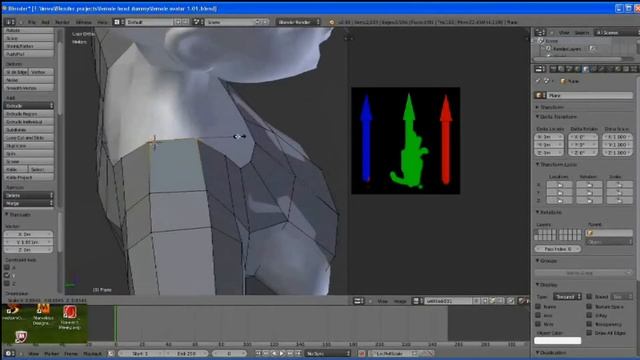Screen dimensions: 640x360
Task: Add a new screen layout with plus icon
Action: (x=178, y=22)
